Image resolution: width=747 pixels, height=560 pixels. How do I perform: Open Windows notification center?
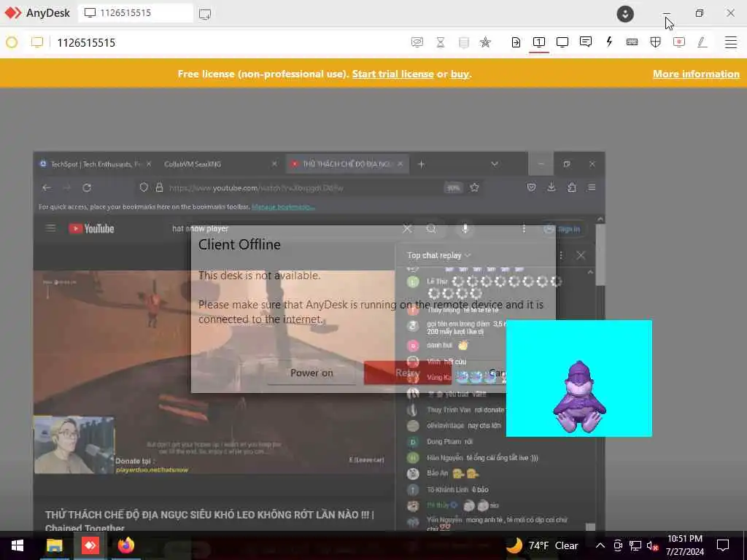(723, 545)
